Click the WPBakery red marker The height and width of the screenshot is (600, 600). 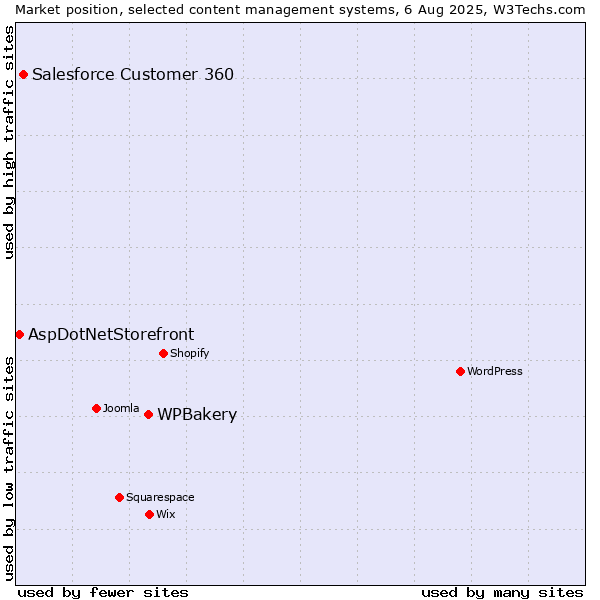click(148, 414)
